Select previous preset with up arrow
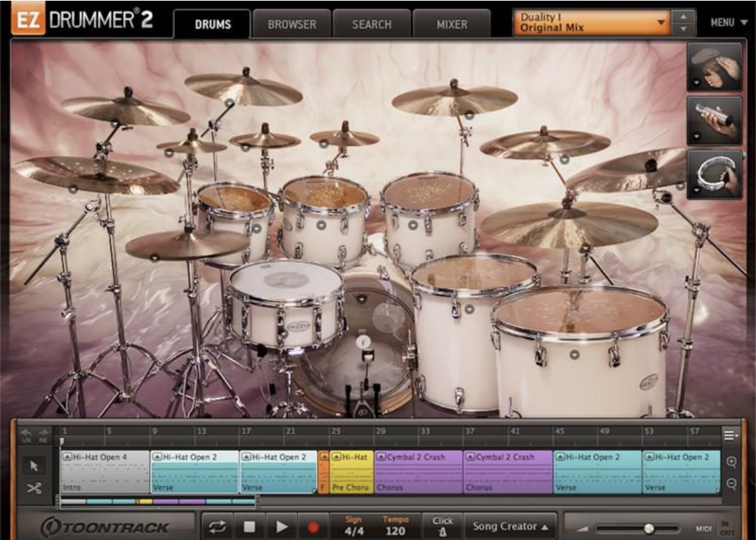756x540 pixels. click(x=684, y=17)
